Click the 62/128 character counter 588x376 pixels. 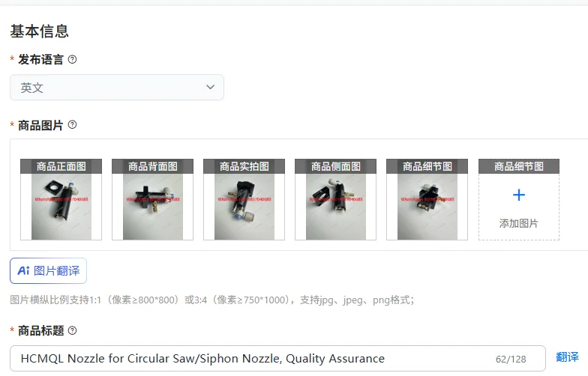pyautogui.click(x=511, y=360)
